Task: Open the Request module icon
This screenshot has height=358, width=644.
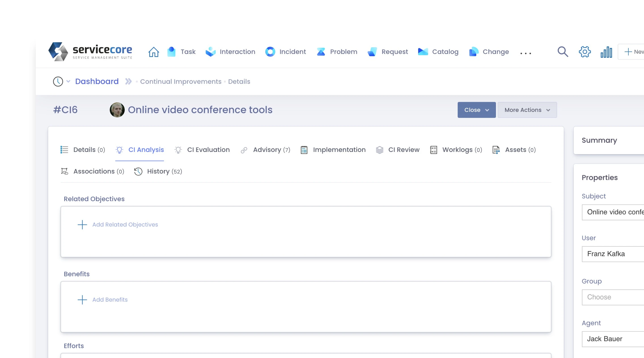Action: (372, 52)
